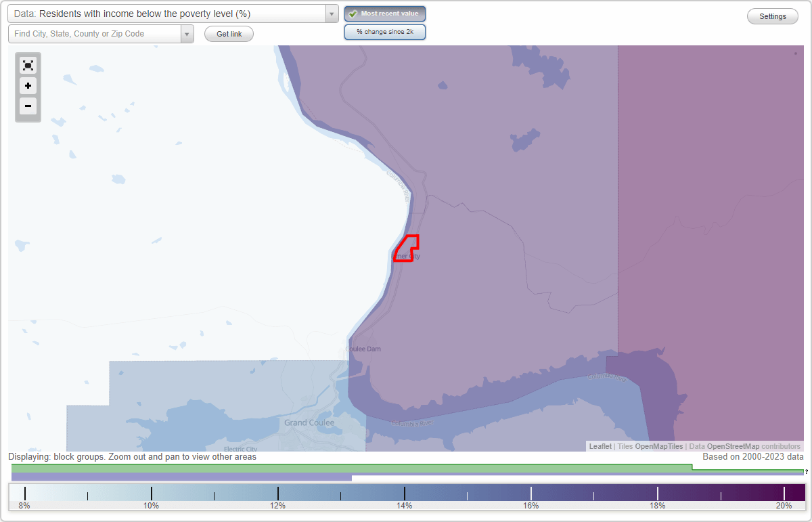Zoom in on the map
The height and width of the screenshot is (522, 812).
(x=28, y=86)
